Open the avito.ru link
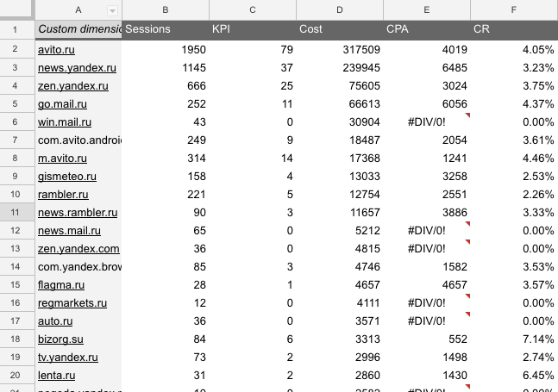 [x=56, y=50]
